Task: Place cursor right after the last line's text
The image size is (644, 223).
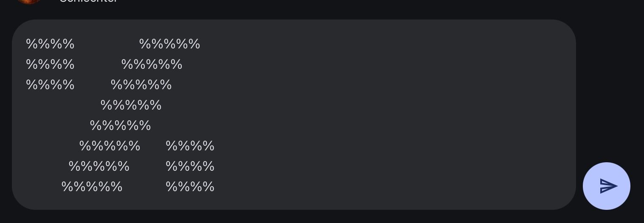Action: click(x=215, y=186)
